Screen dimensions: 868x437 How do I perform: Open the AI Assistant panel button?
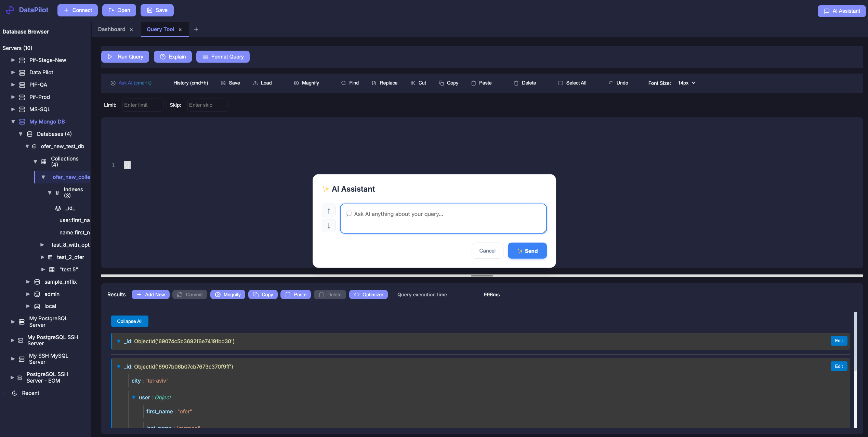[842, 11]
